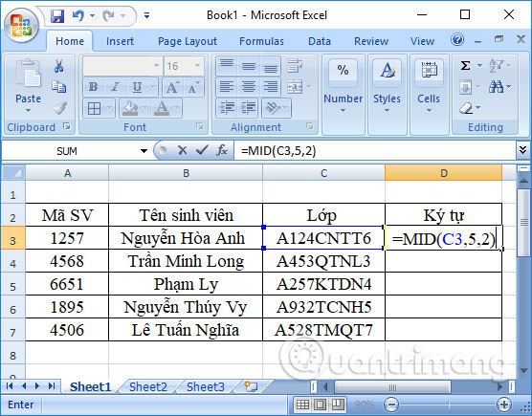Open Alignment dialog launcher

pyautogui.click(x=309, y=126)
